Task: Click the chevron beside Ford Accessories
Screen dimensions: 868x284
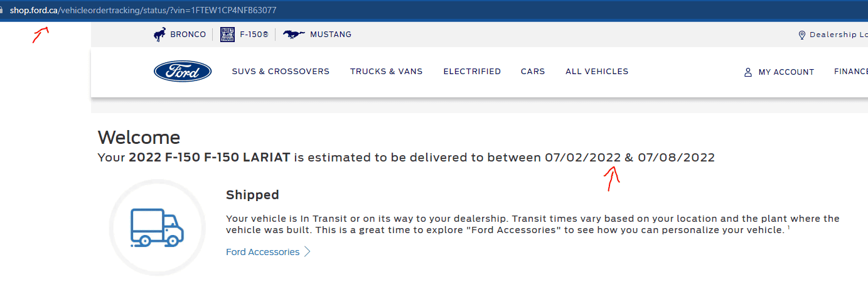Action: coord(308,252)
